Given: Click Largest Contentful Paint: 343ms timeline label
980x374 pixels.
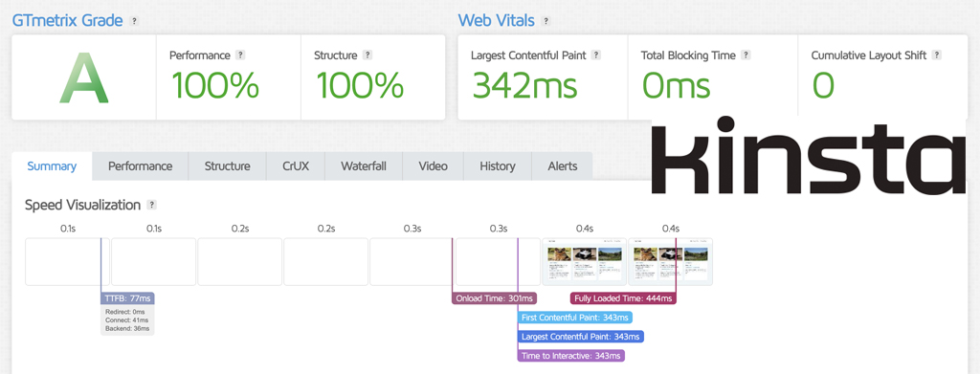Looking at the screenshot, I should [581, 337].
